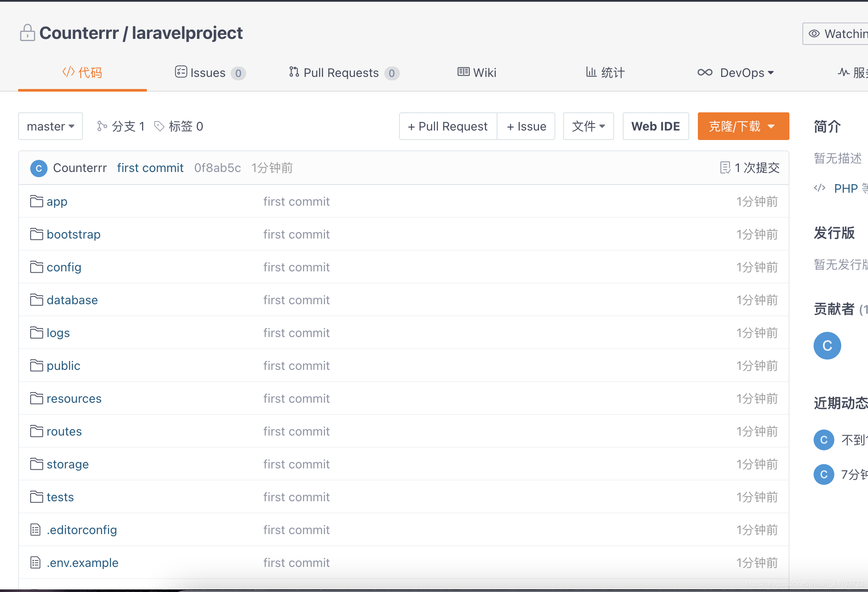Open the routes folder
The image size is (868, 592).
[64, 431]
